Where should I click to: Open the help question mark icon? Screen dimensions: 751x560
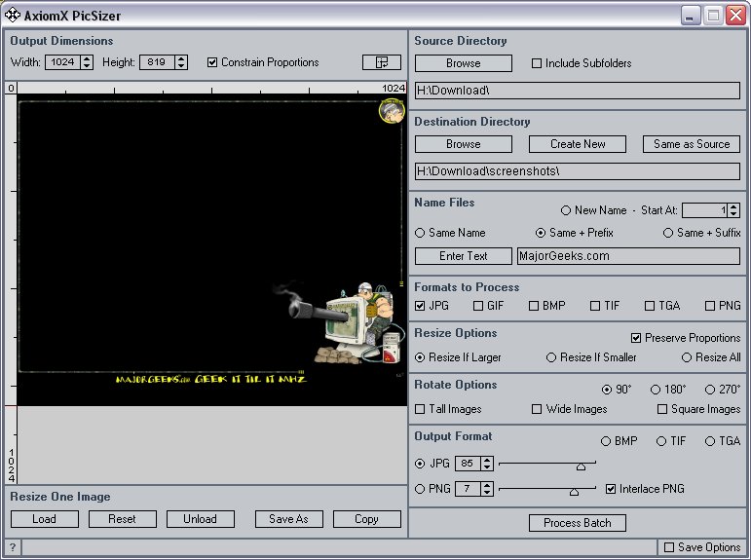coord(13,547)
